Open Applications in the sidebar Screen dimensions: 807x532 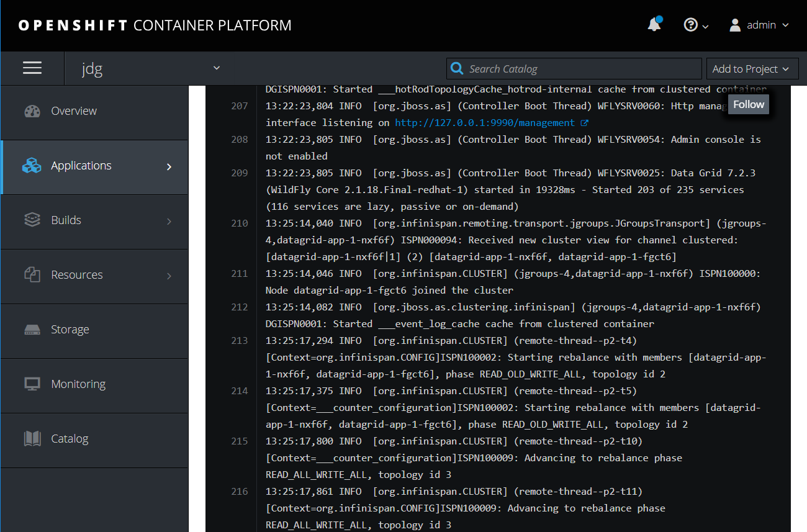pos(94,166)
